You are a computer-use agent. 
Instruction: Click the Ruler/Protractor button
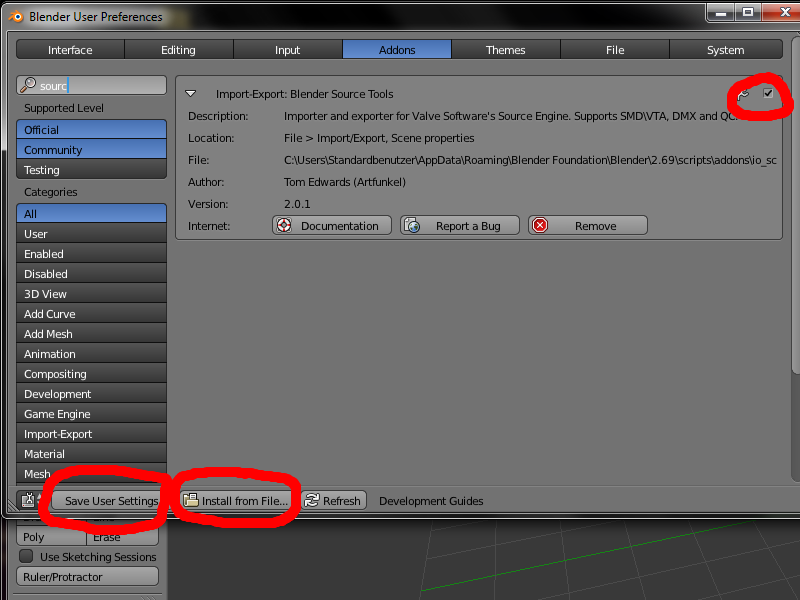pos(87,577)
